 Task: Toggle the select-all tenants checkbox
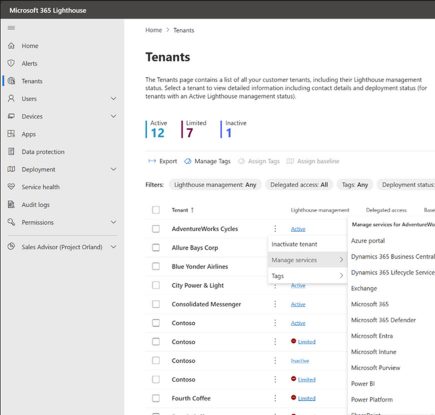pos(156,210)
